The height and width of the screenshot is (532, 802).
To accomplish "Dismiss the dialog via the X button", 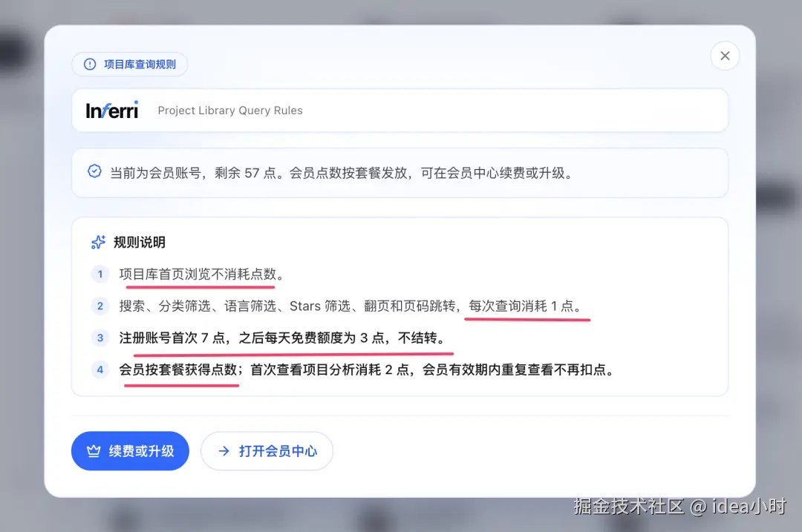I will 725,56.
